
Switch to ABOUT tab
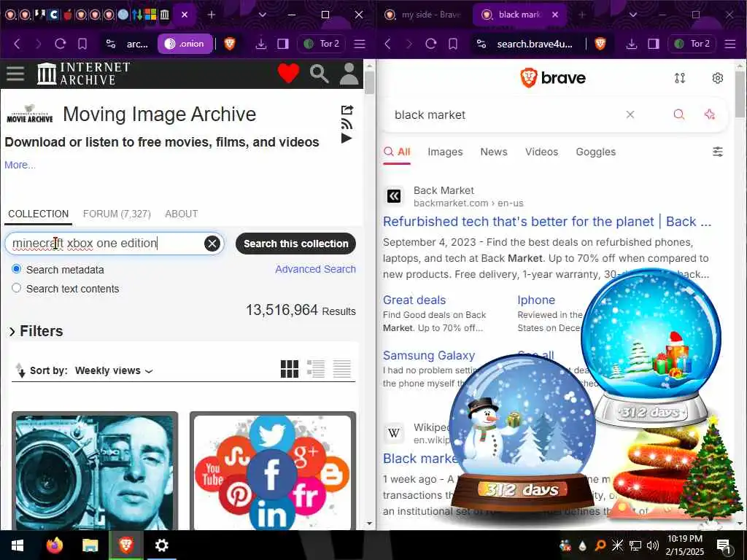[x=181, y=214]
